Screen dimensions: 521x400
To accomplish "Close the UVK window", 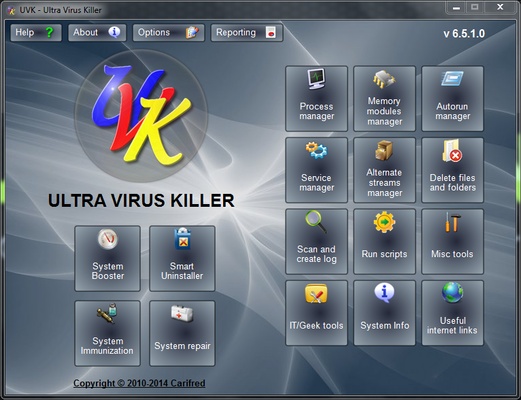I will click(x=500, y=7).
